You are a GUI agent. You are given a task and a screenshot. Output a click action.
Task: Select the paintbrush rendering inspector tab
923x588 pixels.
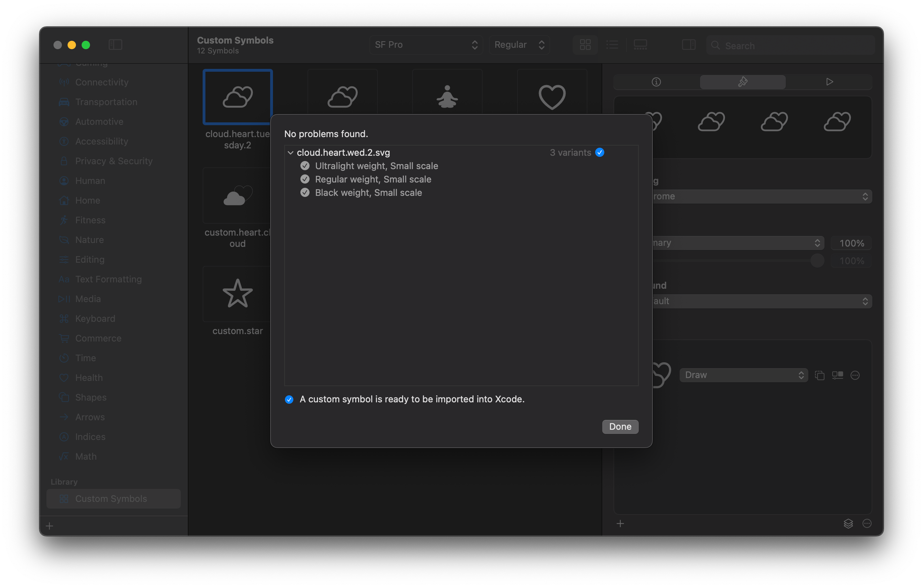point(743,82)
